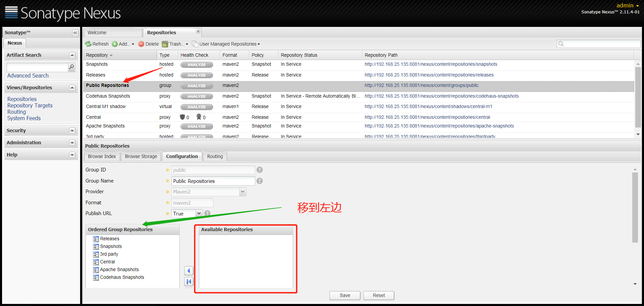Open the Browse Storage tab

[x=141, y=156]
